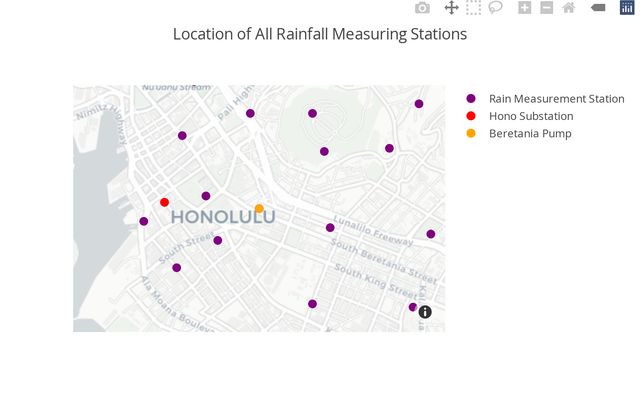The image size is (640, 400).
Task: Hide the Hono Substation trace via legend
Action: [x=530, y=116]
